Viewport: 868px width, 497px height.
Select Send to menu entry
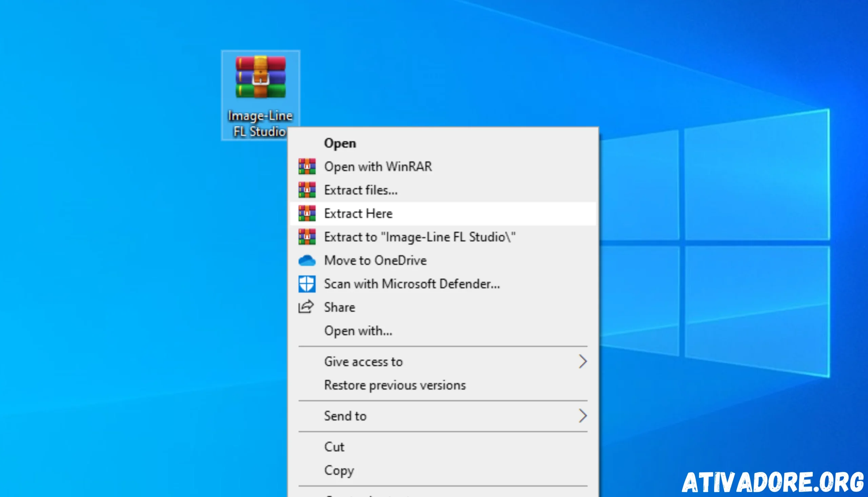pos(443,416)
